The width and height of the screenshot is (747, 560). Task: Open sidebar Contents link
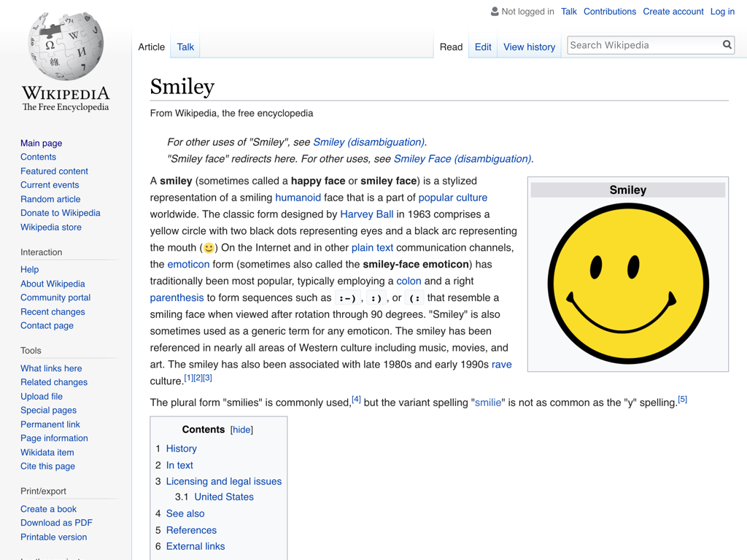[38, 157]
